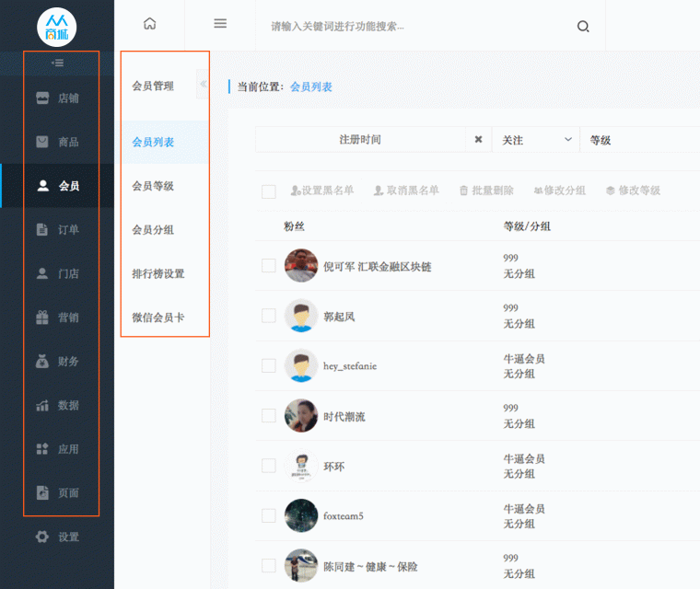Open the 应用 apps section
Viewport: 700px width, 589px height.
[x=57, y=449]
